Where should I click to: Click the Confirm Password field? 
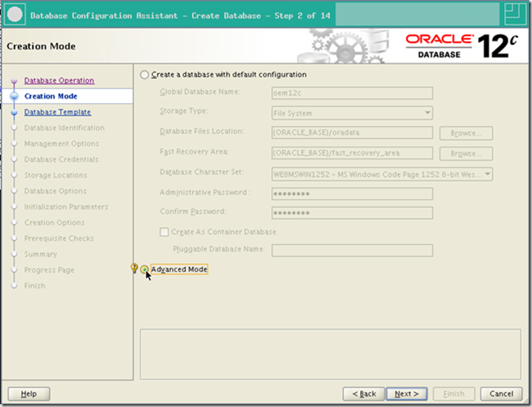click(x=352, y=213)
